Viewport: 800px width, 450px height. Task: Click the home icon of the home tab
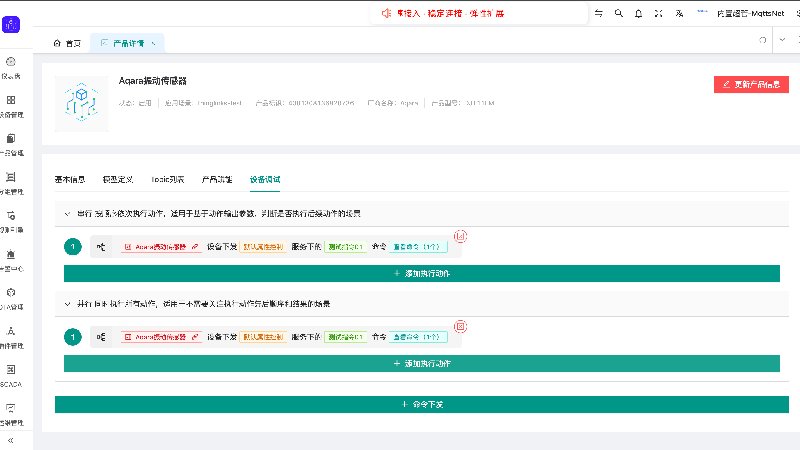pyautogui.click(x=57, y=43)
